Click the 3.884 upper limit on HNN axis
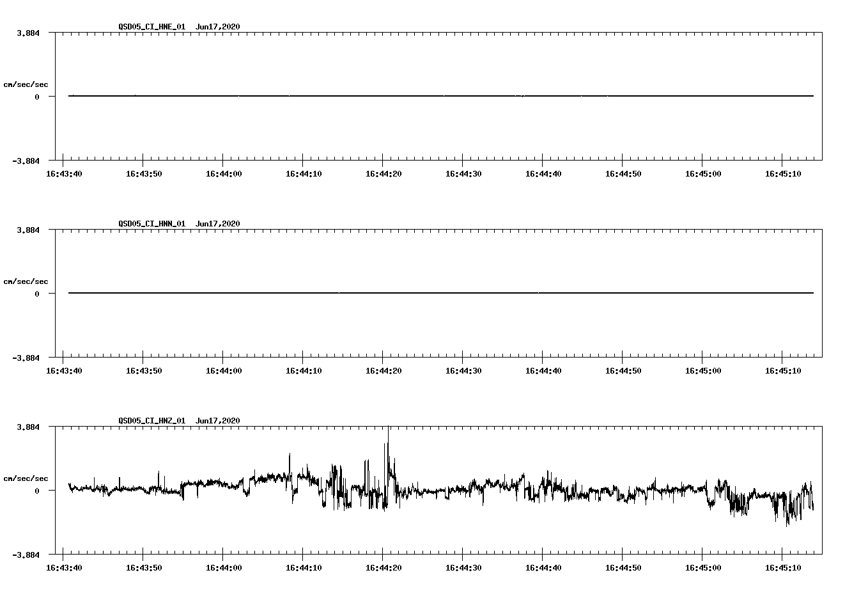The height and width of the screenshot is (591, 868). [29, 230]
